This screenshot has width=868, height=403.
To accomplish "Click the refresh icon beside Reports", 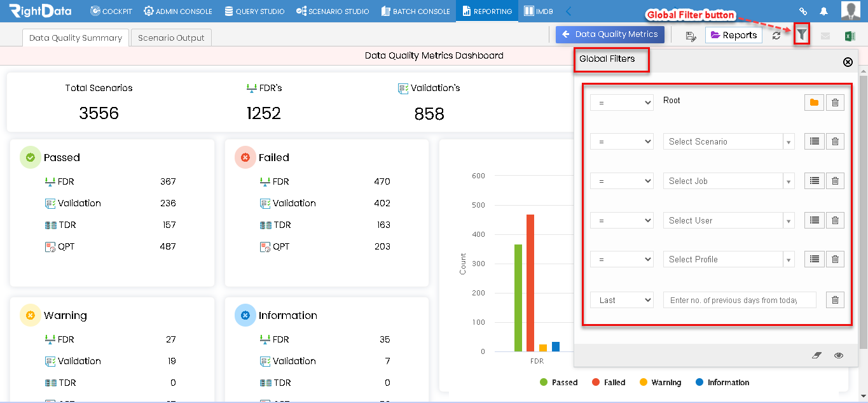I will 776,36.
